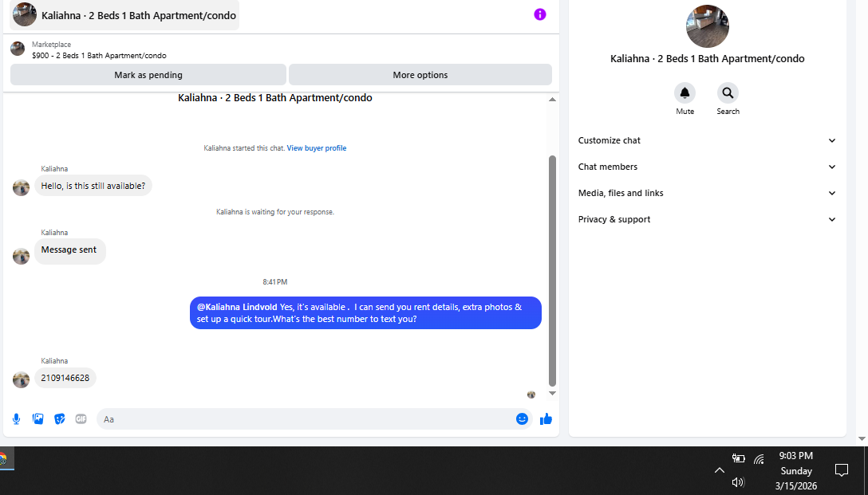Click $900 - 2 Beds listing text

pos(99,56)
